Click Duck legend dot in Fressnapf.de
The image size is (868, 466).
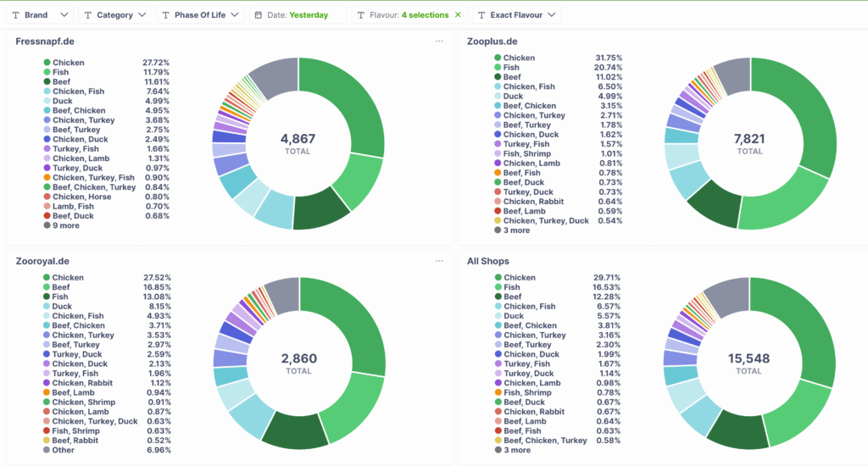click(x=47, y=101)
